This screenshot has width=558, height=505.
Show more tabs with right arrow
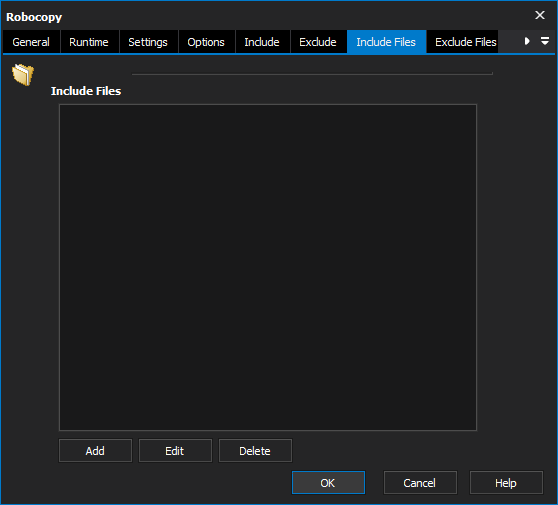(527, 41)
